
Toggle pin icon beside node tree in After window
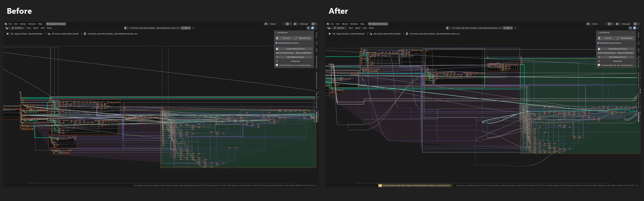515,28
